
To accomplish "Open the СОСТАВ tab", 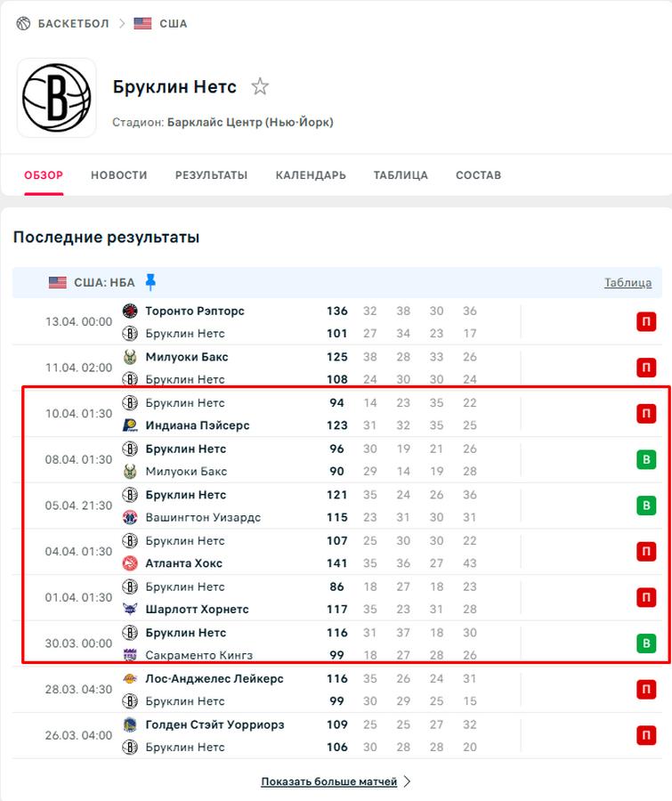I will [478, 175].
